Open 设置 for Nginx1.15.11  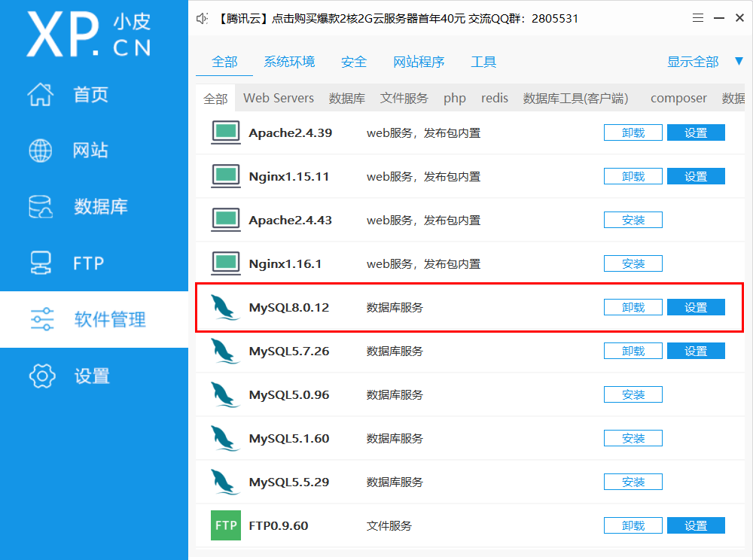coord(696,176)
